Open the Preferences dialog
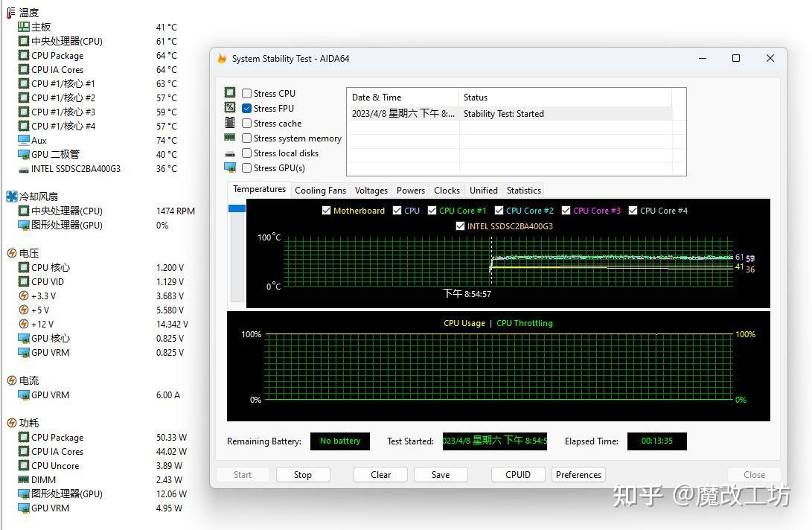 point(578,474)
